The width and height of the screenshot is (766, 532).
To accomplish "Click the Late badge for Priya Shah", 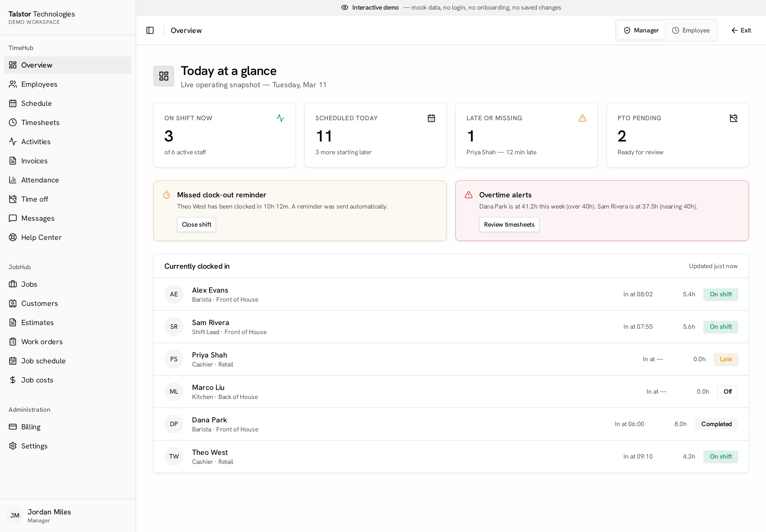I will 726,359.
